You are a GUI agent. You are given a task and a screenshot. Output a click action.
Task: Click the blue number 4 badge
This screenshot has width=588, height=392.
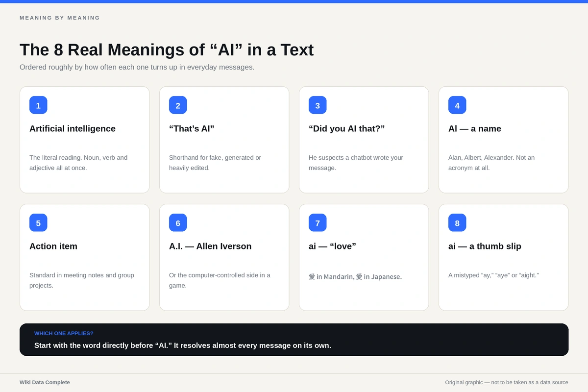tap(457, 105)
